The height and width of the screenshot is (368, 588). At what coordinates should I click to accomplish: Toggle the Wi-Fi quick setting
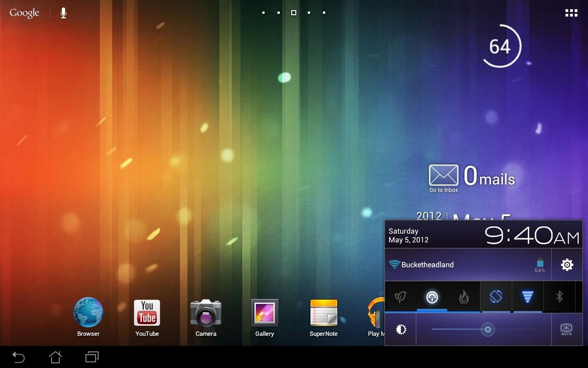pos(527,297)
